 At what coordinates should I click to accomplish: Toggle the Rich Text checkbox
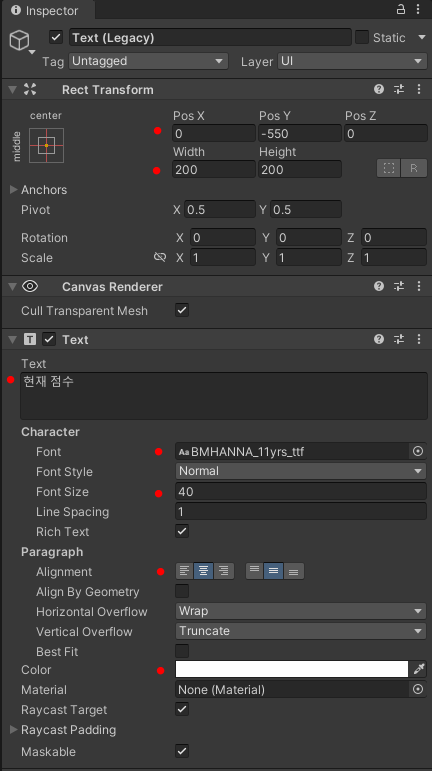coord(182,531)
